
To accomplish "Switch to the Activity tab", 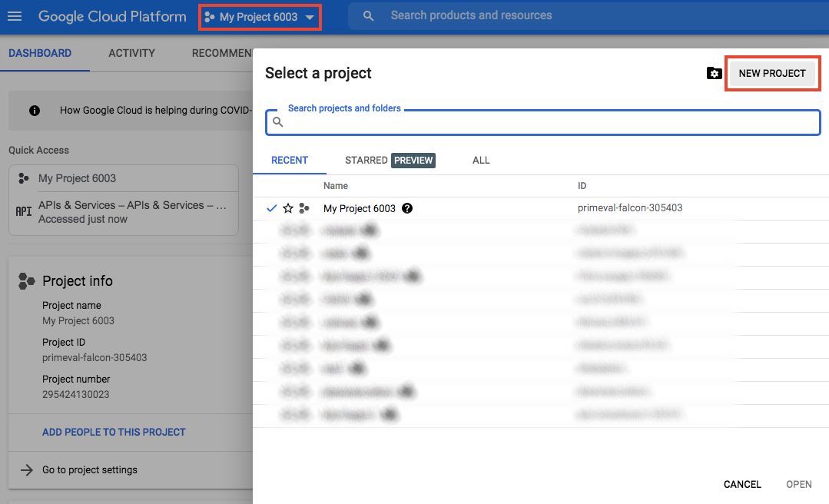I will point(131,53).
